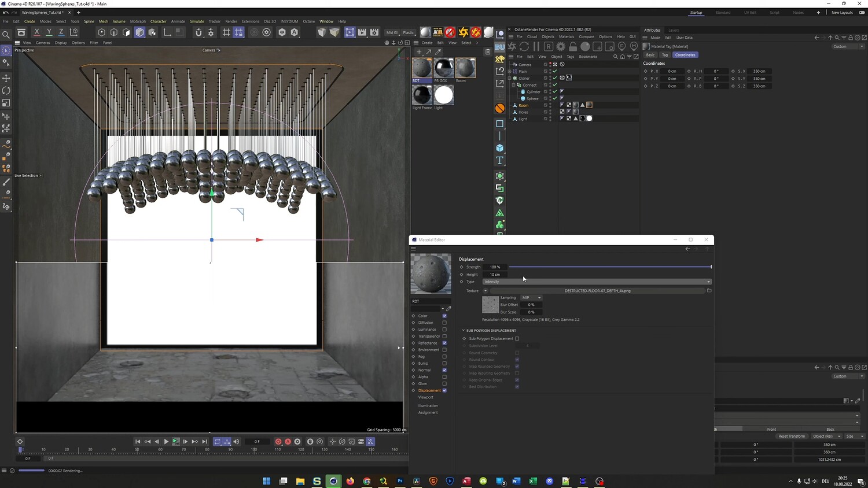The image size is (868, 488).
Task: Open the MoGraph menu
Action: tap(138, 21)
